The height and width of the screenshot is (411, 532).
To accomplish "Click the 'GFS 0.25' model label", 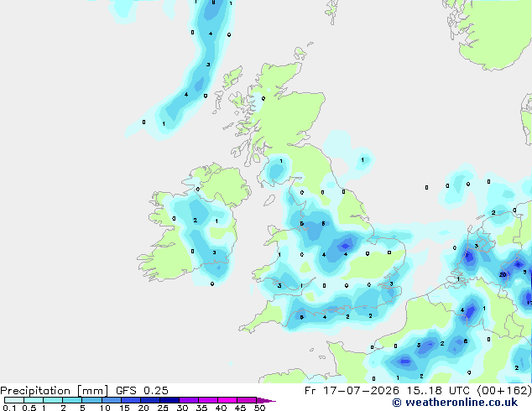I will [x=142, y=391].
